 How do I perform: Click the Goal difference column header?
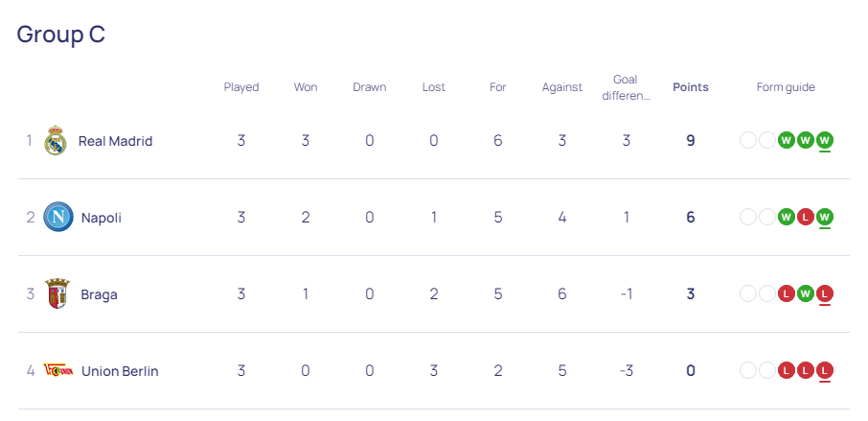[626, 87]
